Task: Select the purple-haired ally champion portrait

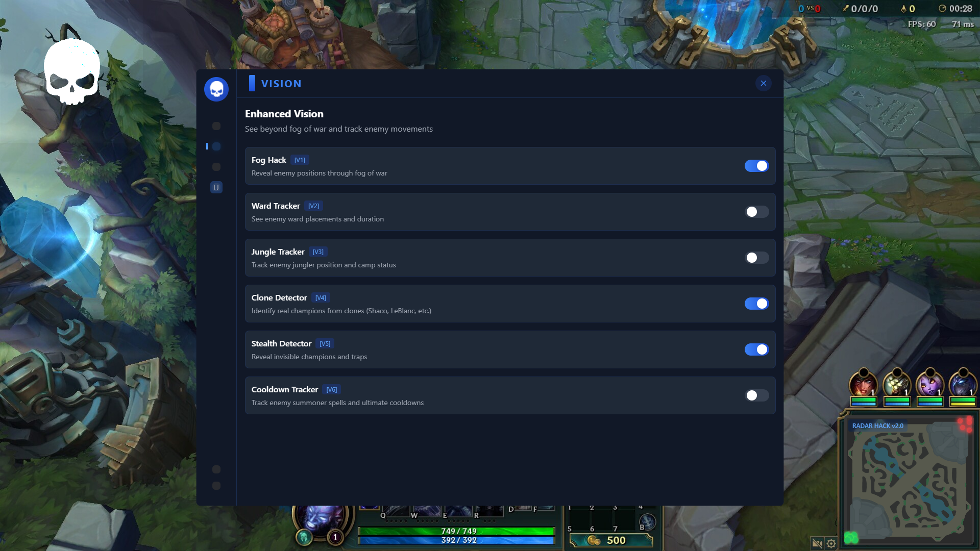Action: click(929, 384)
